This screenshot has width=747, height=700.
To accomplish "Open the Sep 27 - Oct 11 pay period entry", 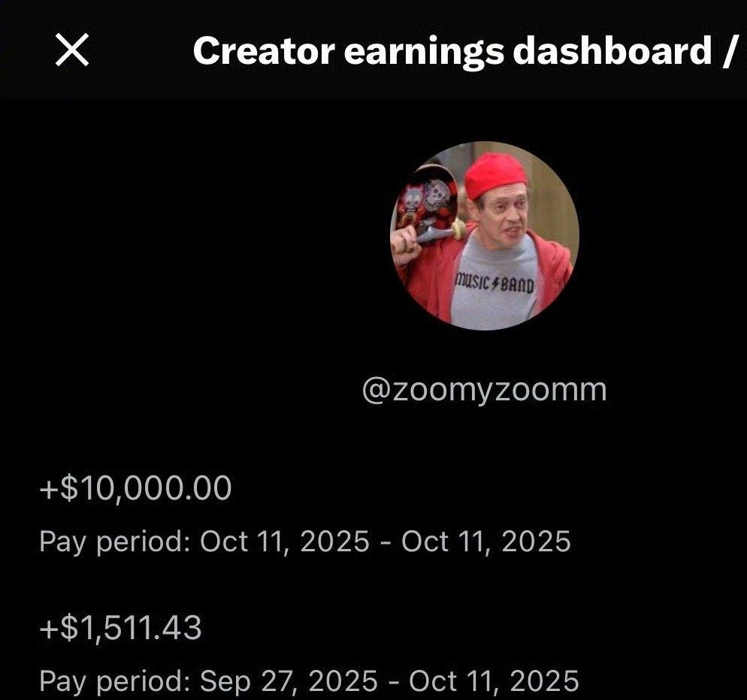I will tap(309, 681).
